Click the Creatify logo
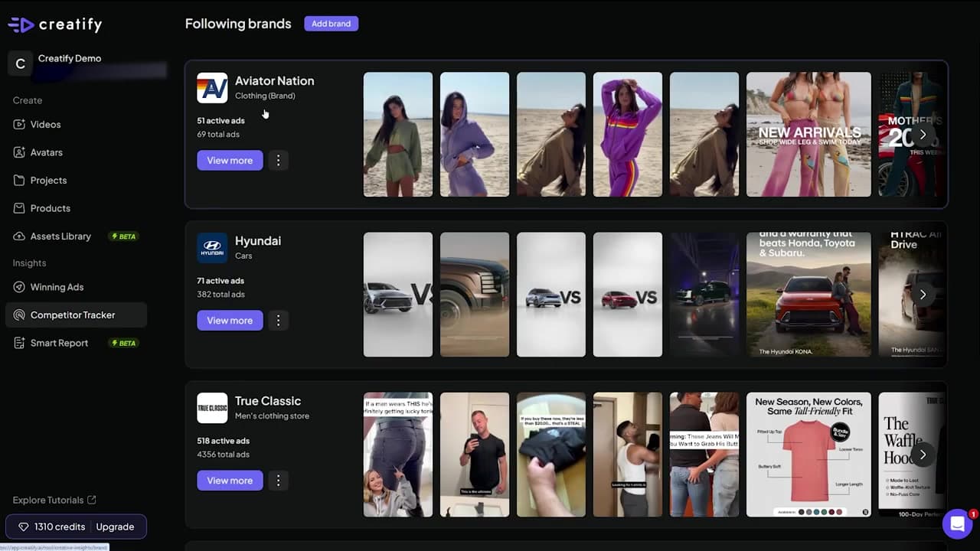 coord(54,24)
